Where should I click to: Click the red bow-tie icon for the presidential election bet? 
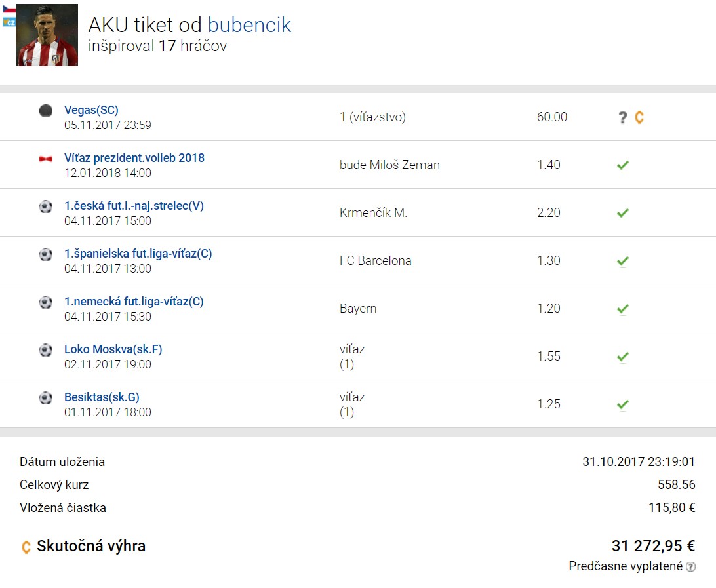tap(46, 159)
